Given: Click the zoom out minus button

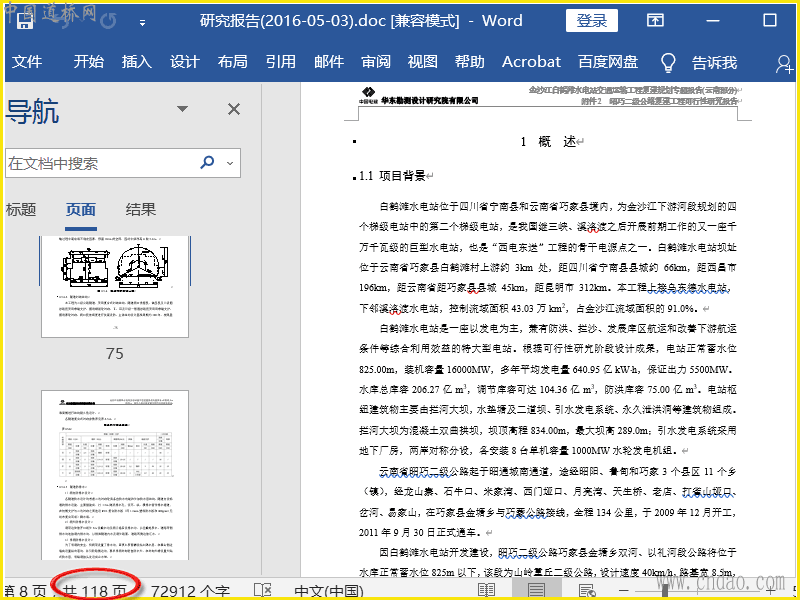Looking at the screenshot, I should (623, 590).
